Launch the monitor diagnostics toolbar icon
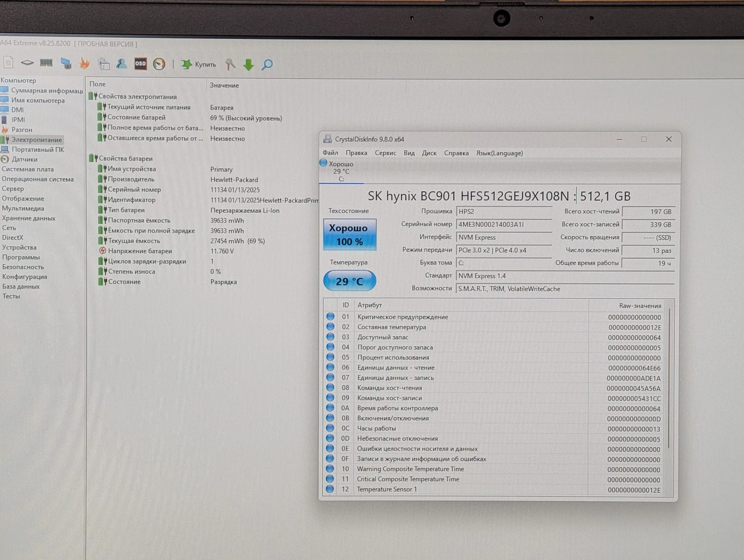Viewport: 744px width, 560px height. [x=66, y=64]
